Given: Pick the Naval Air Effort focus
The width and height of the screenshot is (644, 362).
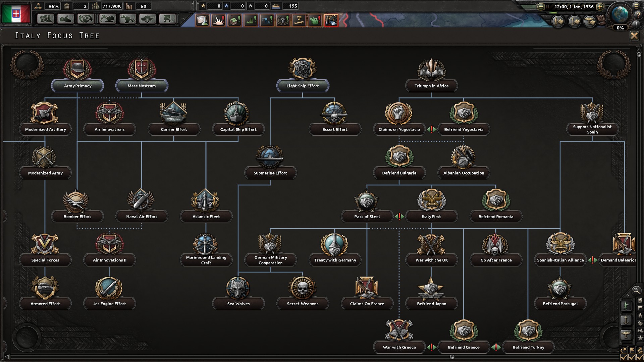Looking at the screenshot, I should 142,206.
